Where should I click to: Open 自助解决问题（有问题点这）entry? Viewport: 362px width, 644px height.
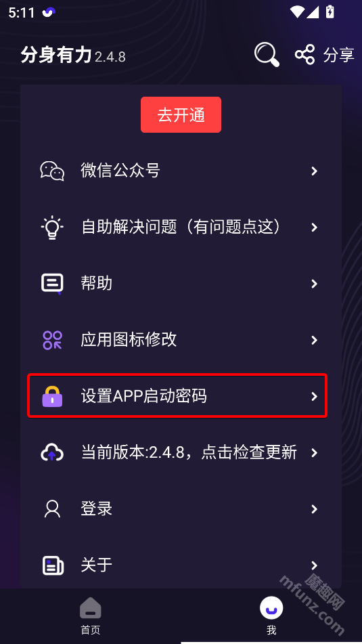(x=181, y=227)
